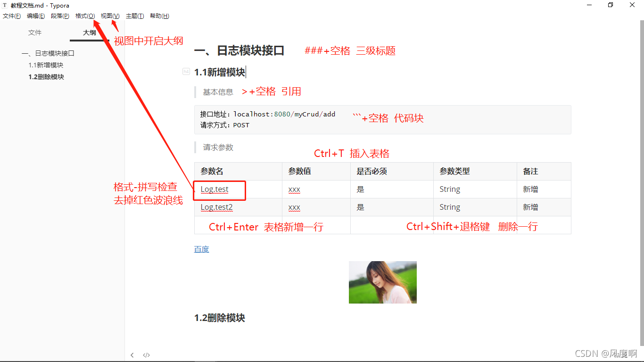Open the 视图(V) menu
This screenshot has height=362, width=644.
coord(110,16)
